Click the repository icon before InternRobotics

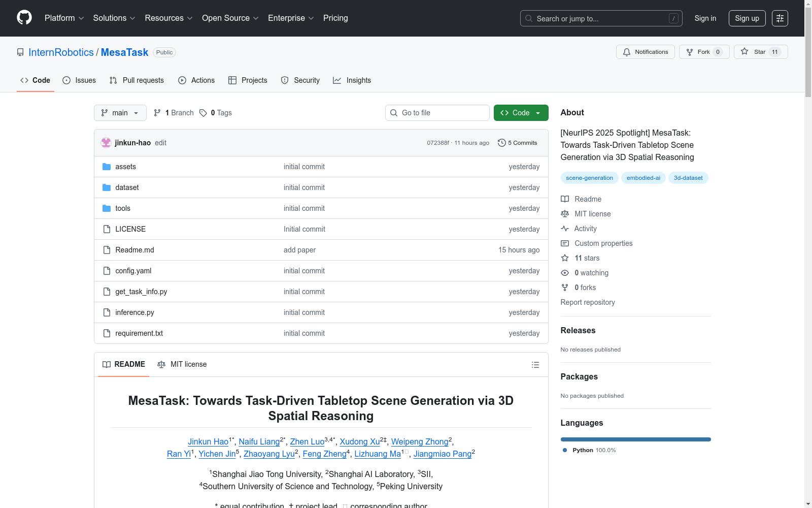tap(20, 52)
